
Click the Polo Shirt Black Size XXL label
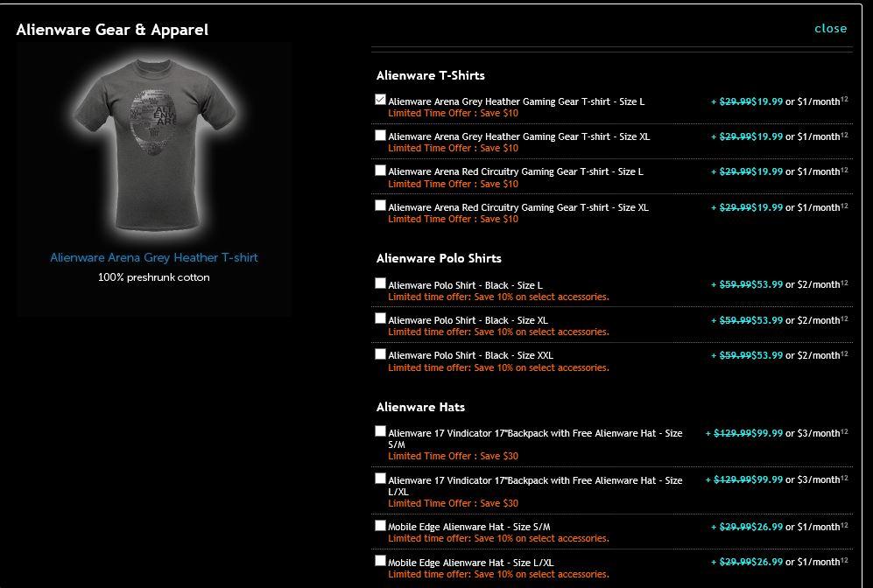click(x=470, y=355)
